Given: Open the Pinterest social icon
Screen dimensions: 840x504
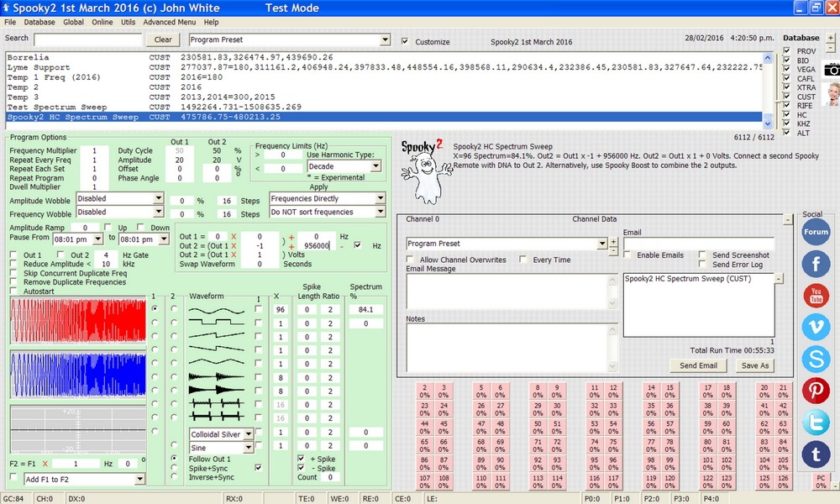Looking at the screenshot, I should pos(816,390).
